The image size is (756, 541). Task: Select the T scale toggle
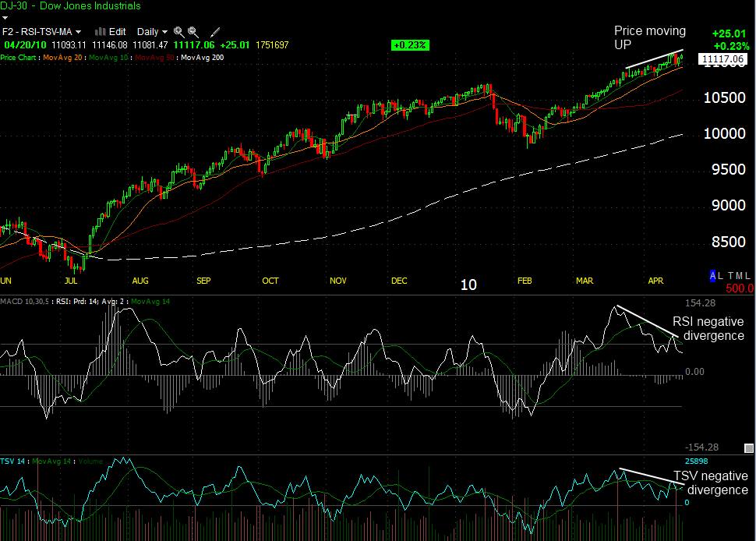click(730, 276)
